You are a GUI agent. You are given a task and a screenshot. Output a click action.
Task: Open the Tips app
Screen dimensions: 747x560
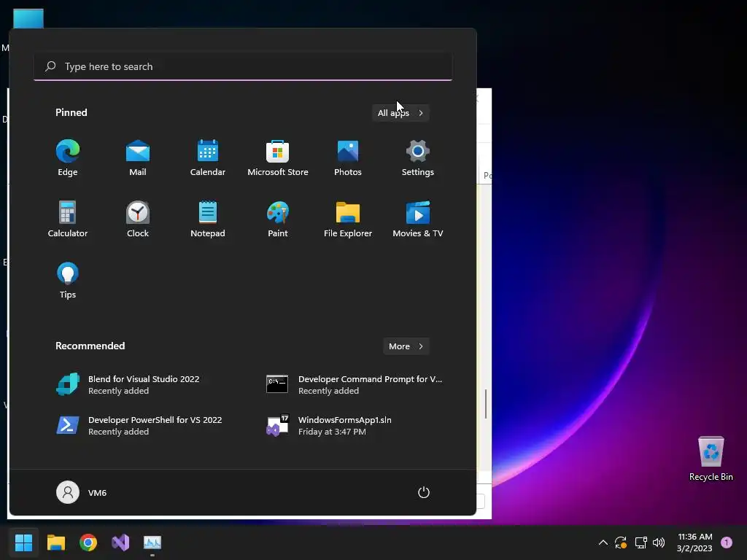click(x=68, y=281)
